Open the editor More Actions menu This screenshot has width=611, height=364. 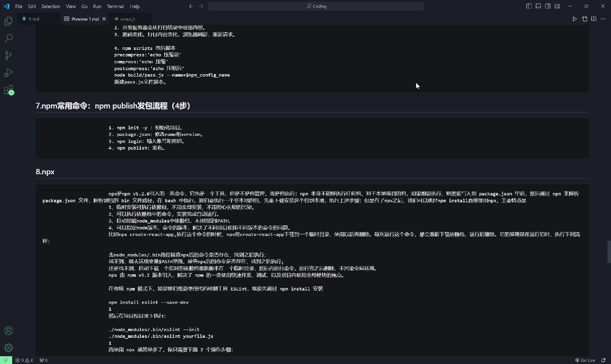[x=603, y=19]
